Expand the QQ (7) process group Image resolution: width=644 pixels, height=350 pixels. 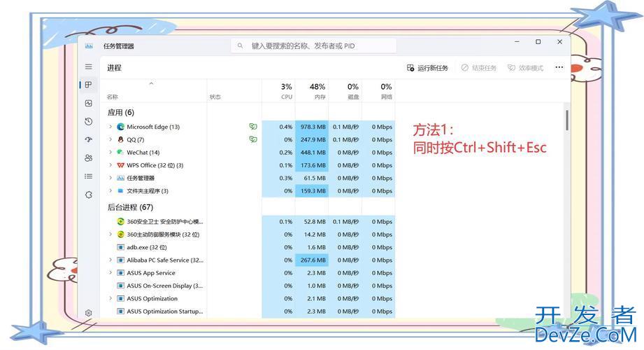[110, 139]
